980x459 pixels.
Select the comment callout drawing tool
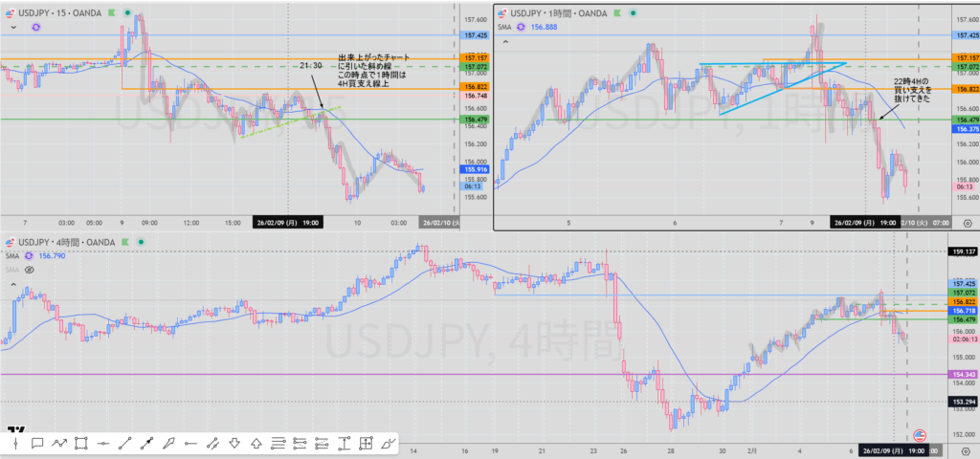(37, 443)
